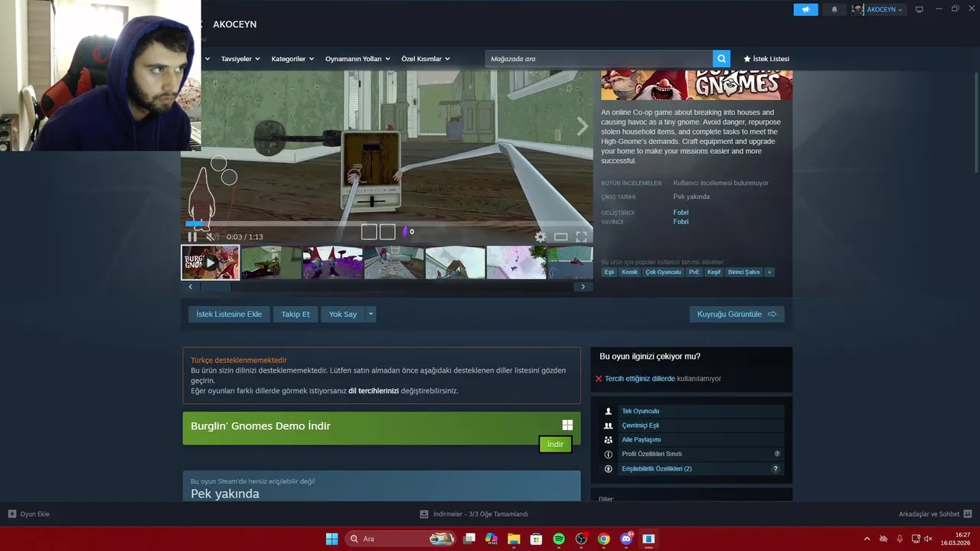Select the purple mushroom gnomes thumbnail
Screen dimensions: 980x551
pyautogui.click(x=332, y=262)
